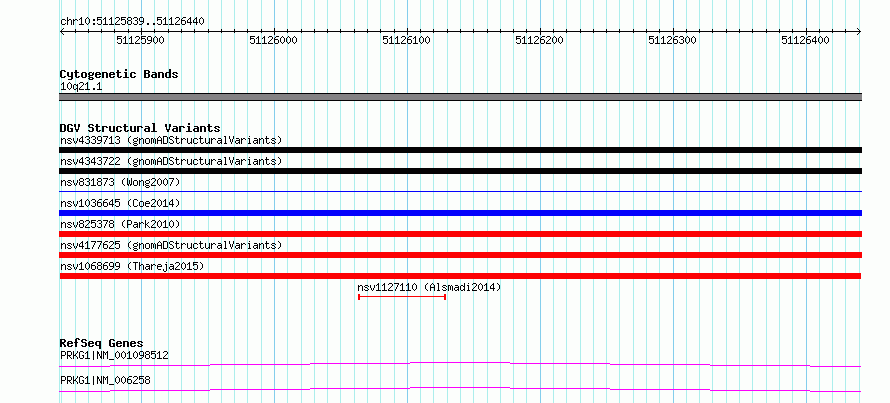Viewport: 890px width, 403px height.
Task: Click ruler position 51126300
Action: (x=672, y=40)
